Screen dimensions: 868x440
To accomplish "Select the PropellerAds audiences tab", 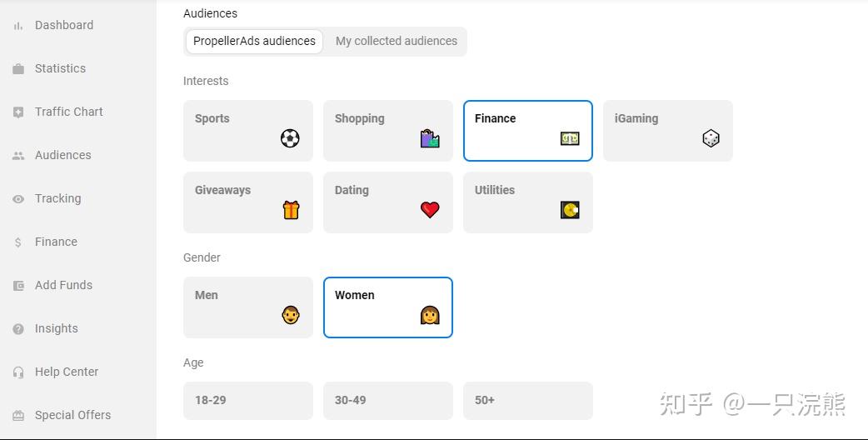I will pos(254,41).
